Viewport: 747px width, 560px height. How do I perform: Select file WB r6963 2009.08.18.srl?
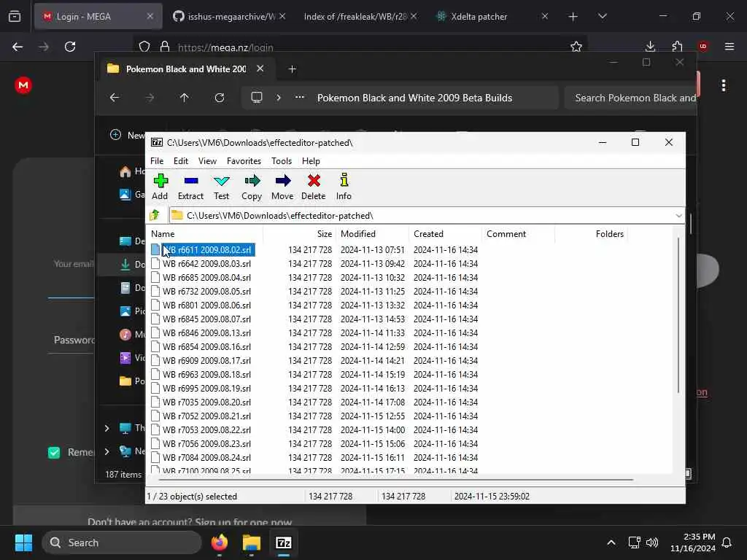tap(206, 374)
